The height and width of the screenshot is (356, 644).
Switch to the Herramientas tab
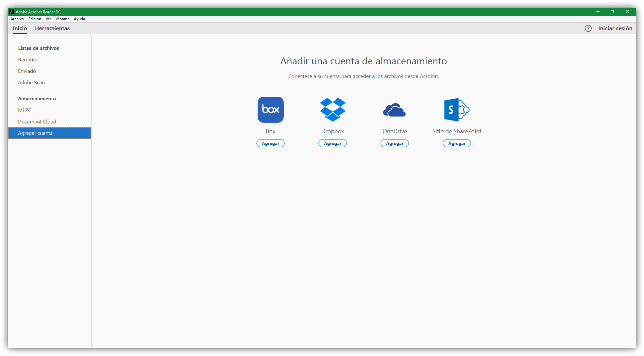[52, 28]
